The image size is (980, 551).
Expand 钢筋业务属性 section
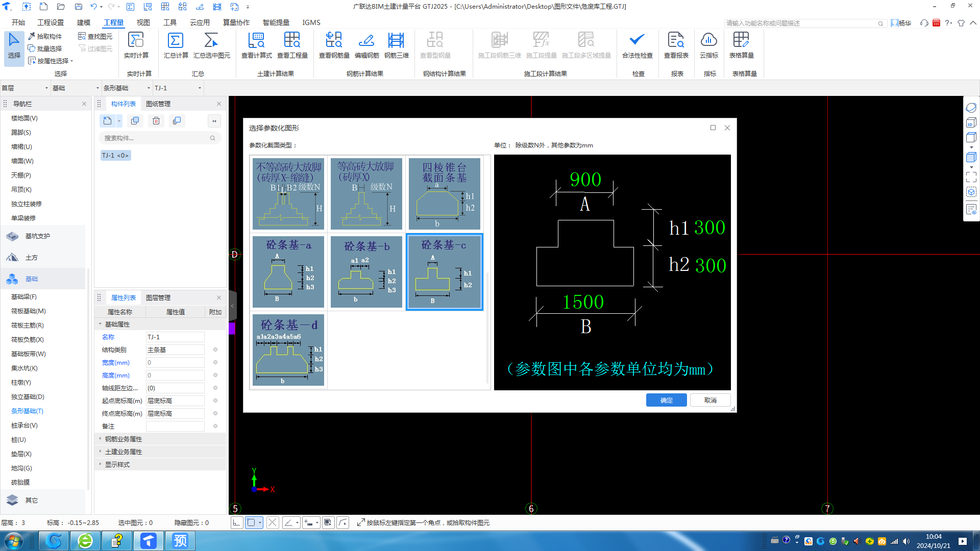[x=101, y=439]
